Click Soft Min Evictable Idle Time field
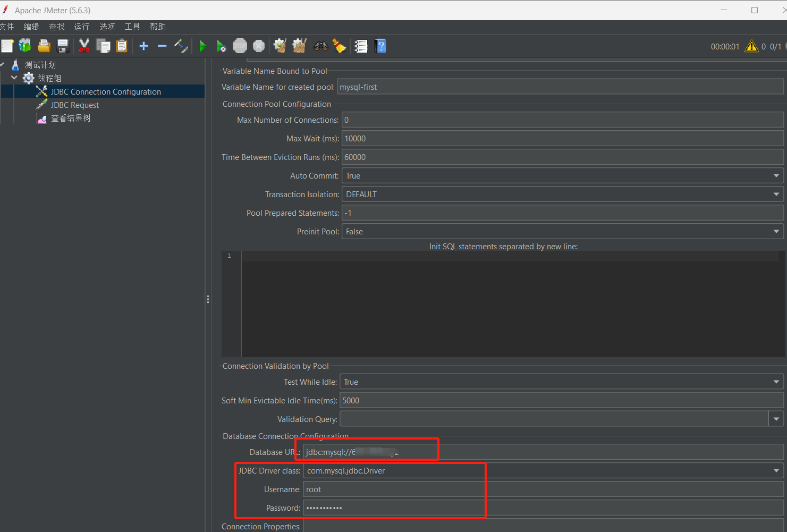Viewport: 787px width, 532px height. pos(561,401)
